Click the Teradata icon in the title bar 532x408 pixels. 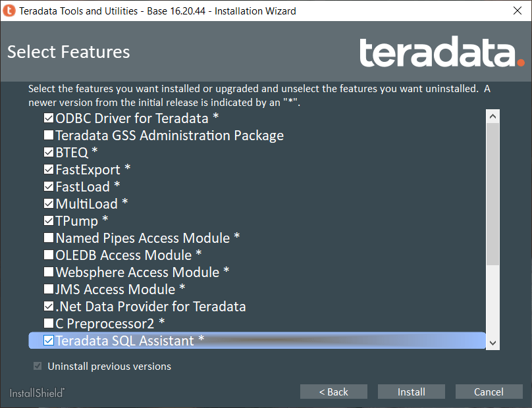click(x=11, y=11)
